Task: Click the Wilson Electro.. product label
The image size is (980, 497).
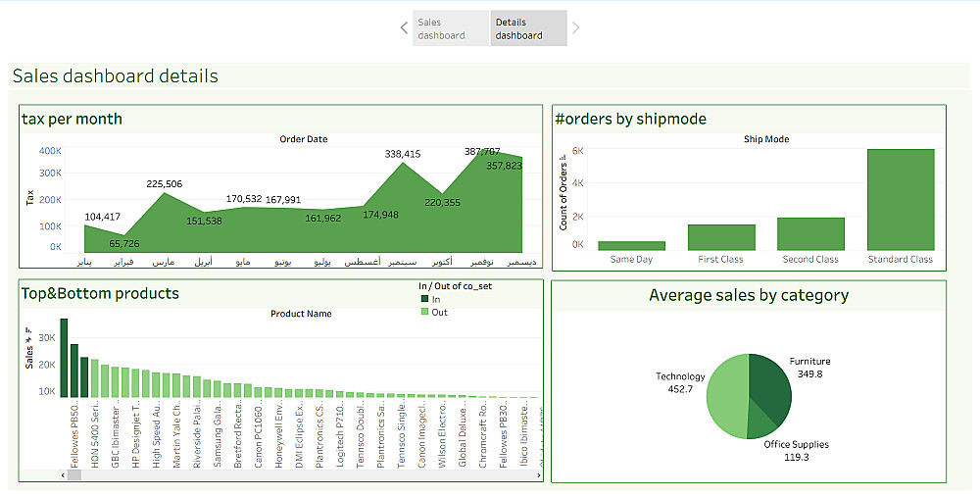Action: point(442,436)
